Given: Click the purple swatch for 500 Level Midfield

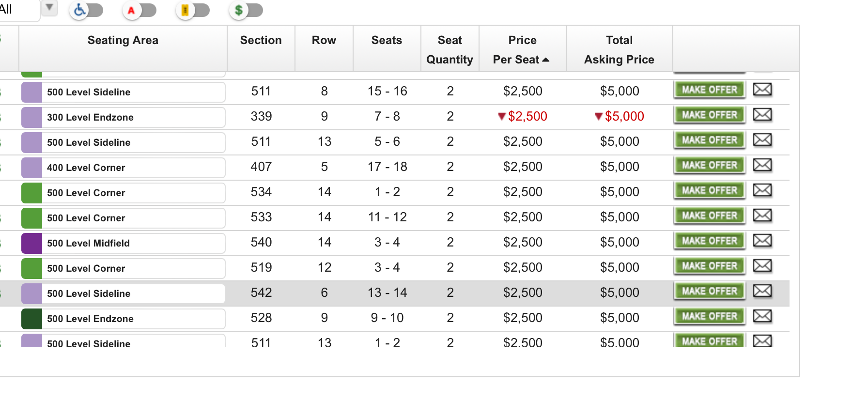Looking at the screenshot, I should 31,243.
